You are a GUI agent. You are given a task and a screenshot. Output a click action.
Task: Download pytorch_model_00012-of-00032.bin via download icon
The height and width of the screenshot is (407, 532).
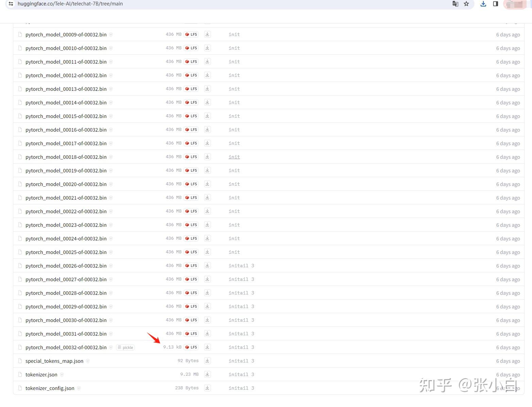(207, 75)
